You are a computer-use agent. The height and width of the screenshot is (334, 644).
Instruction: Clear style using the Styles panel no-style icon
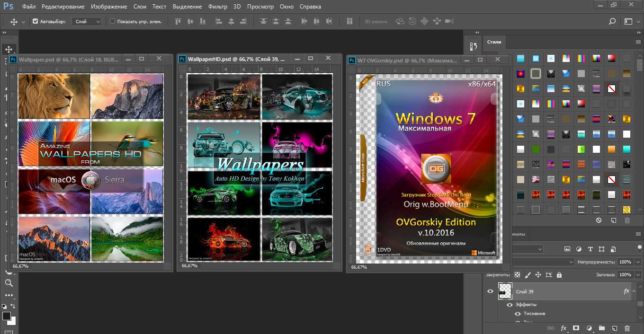[599, 220]
